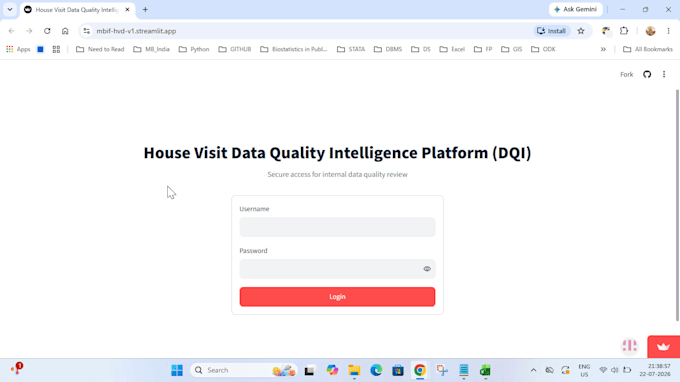Open the pink app creator avatar

630,346
